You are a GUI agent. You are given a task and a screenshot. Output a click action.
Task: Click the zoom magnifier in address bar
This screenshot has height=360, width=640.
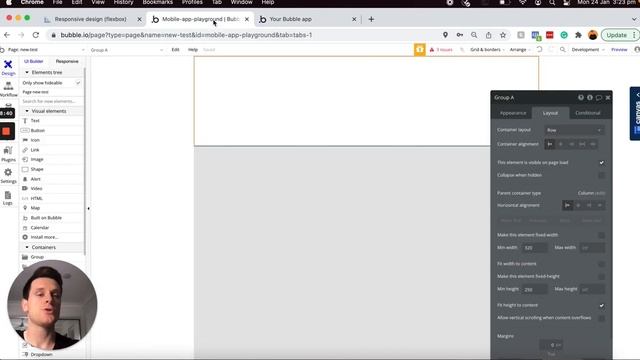point(474,35)
